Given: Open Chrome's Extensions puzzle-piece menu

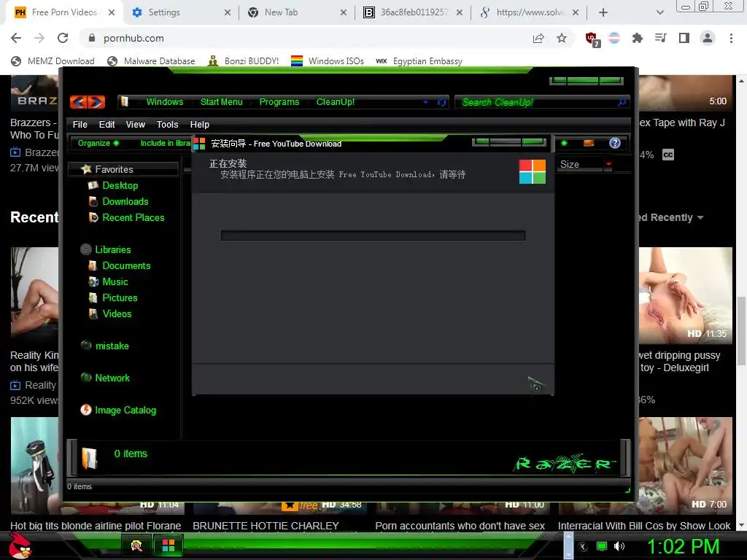Looking at the screenshot, I should [638, 38].
